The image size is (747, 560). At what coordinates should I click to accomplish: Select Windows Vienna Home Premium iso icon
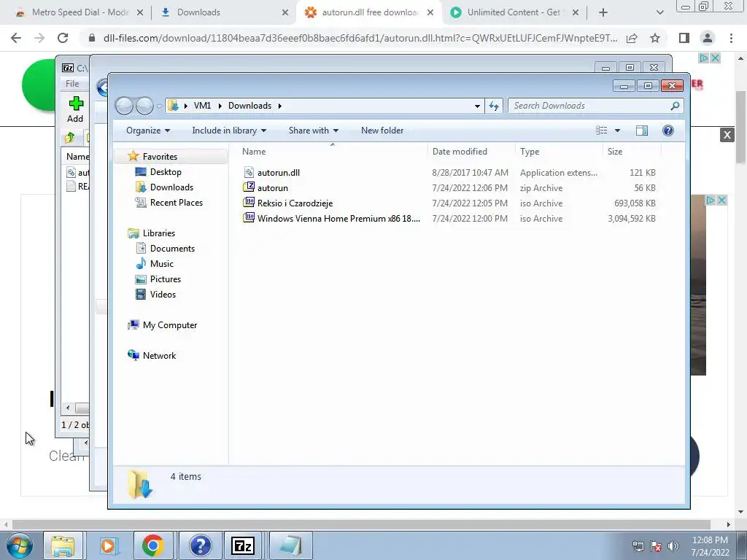click(249, 218)
